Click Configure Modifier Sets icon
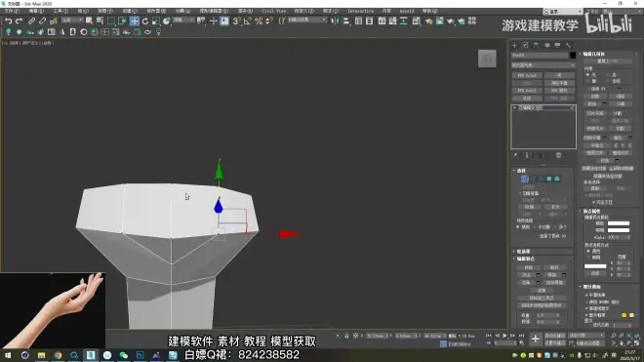Screen dimensions: 644x362 (x=558, y=155)
